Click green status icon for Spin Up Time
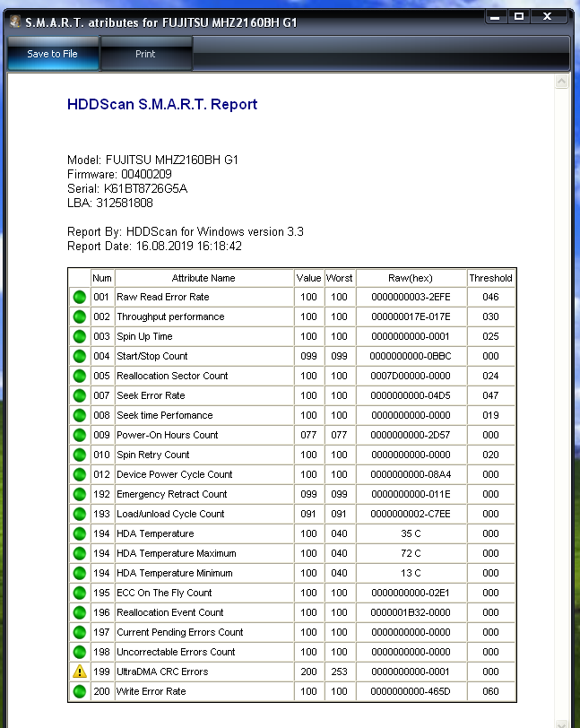The height and width of the screenshot is (728, 580). tap(80, 336)
